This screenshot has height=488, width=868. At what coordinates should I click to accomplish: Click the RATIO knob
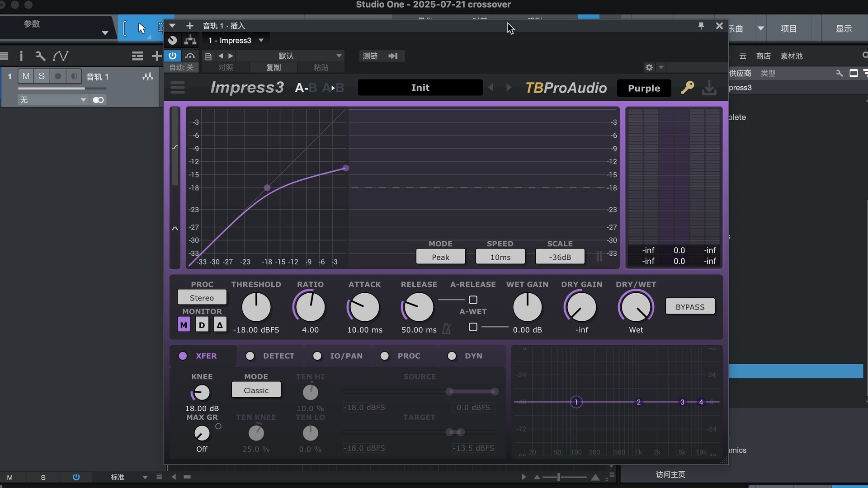[310, 307]
